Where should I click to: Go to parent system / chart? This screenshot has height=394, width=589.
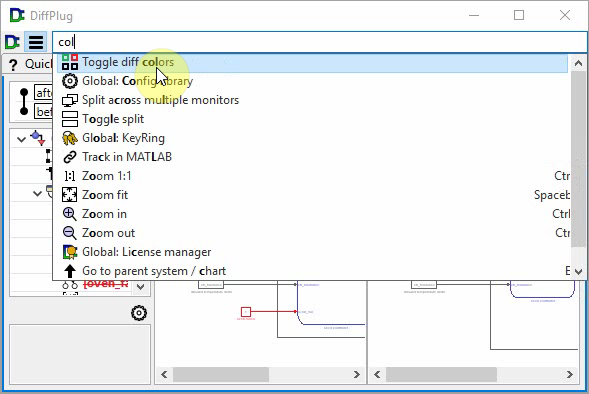coord(312,271)
